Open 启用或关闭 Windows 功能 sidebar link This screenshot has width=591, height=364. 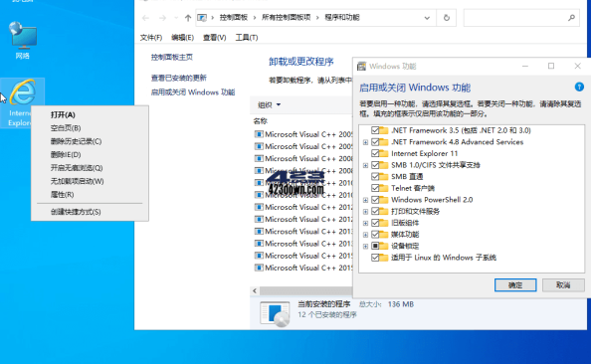193,92
